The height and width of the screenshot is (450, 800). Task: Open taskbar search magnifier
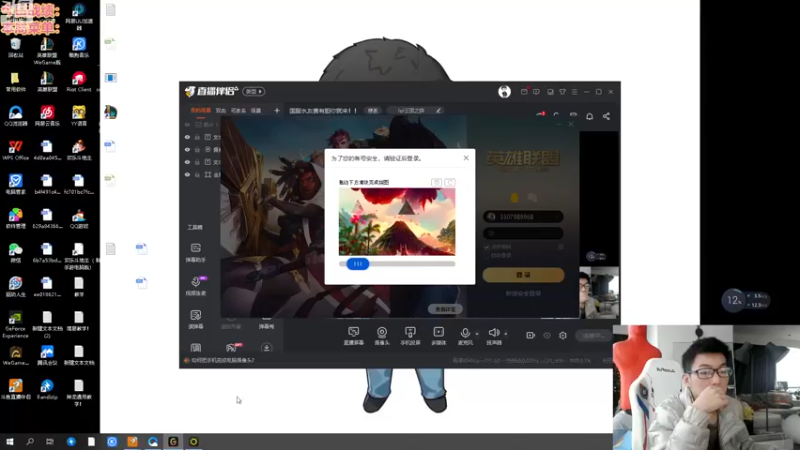point(30,442)
